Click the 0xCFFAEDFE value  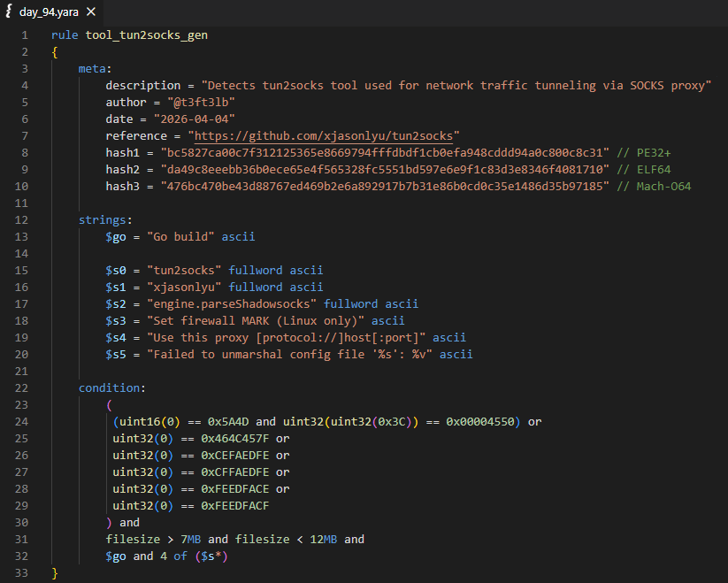pyautogui.click(x=235, y=472)
